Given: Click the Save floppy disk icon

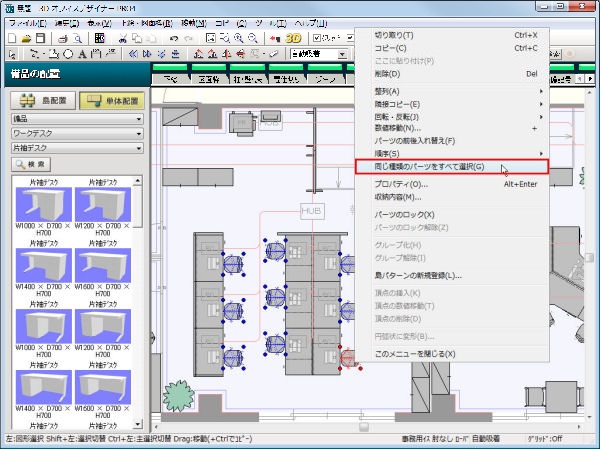Looking at the screenshot, I should [x=41, y=38].
